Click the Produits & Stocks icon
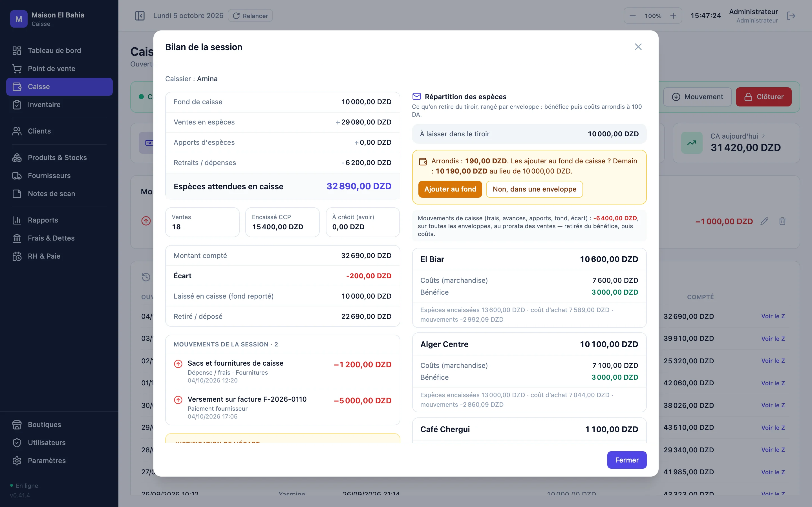Screen dimensions: 812x507 (x=17, y=158)
